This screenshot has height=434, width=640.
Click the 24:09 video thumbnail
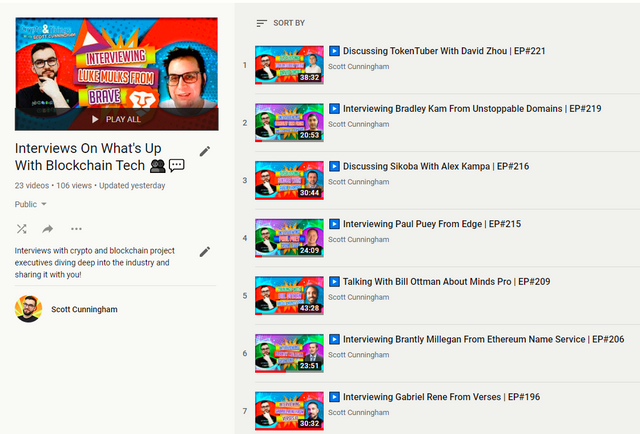coord(289,238)
